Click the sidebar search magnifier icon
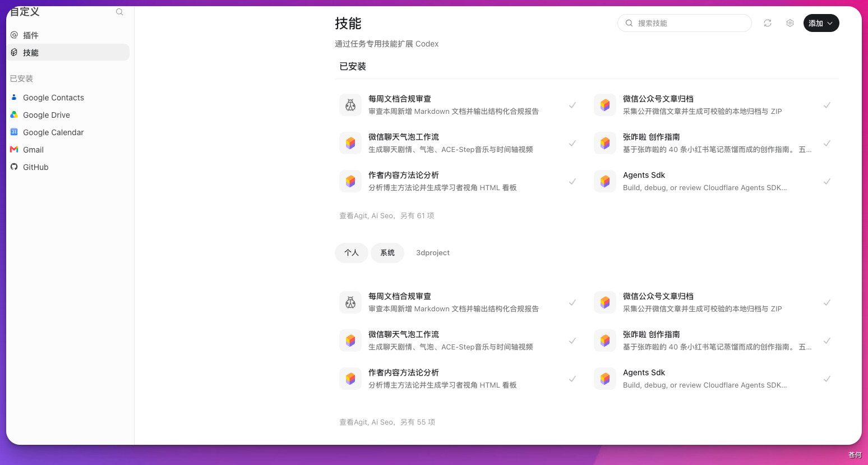 119,12
